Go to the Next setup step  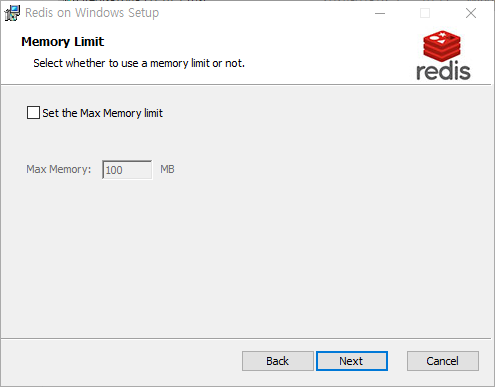352,361
